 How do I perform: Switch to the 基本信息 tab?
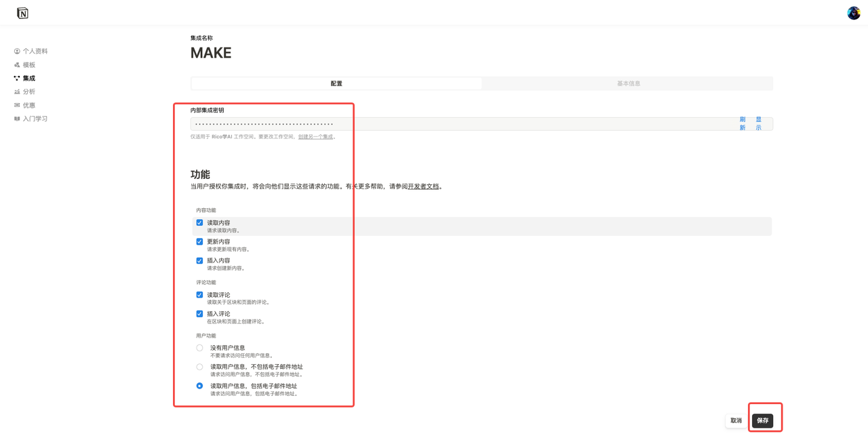(x=628, y=83)
